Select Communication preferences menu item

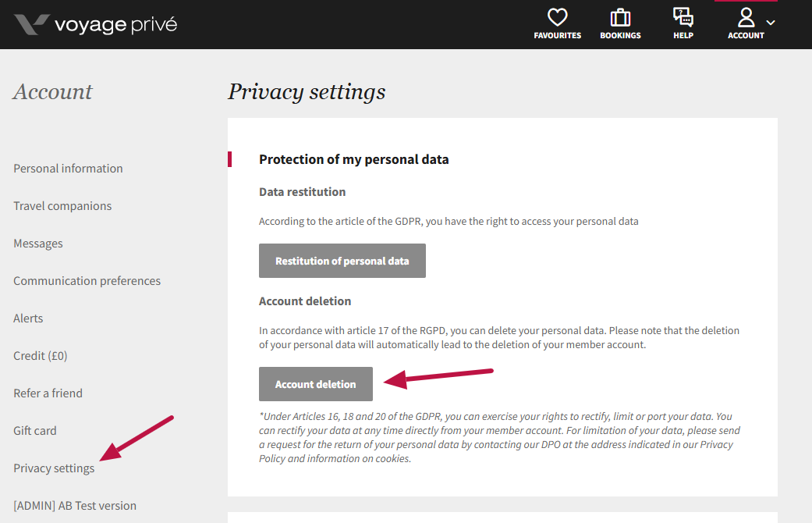pyautogui.click(x=87, y=281)
